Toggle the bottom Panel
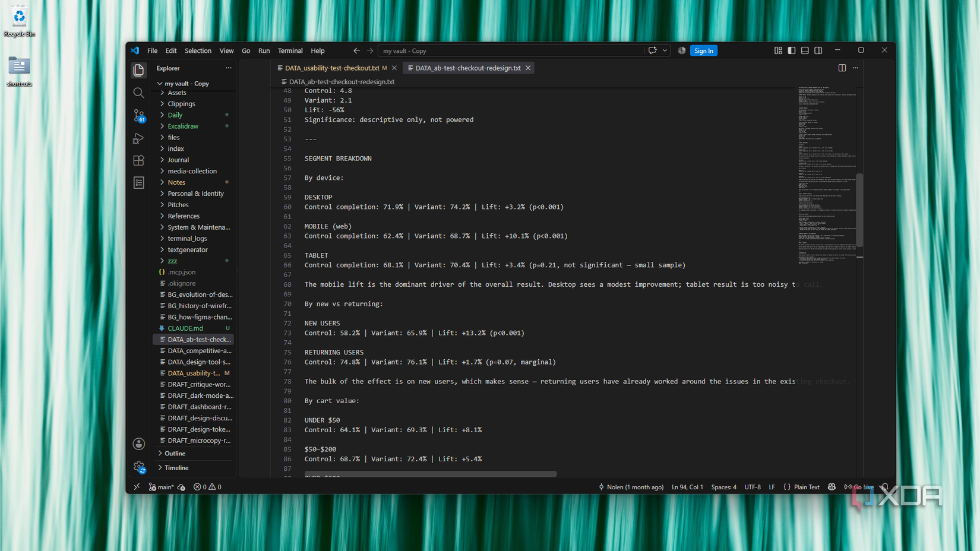Viewport: 980px width, 551px height. [805, 50]
